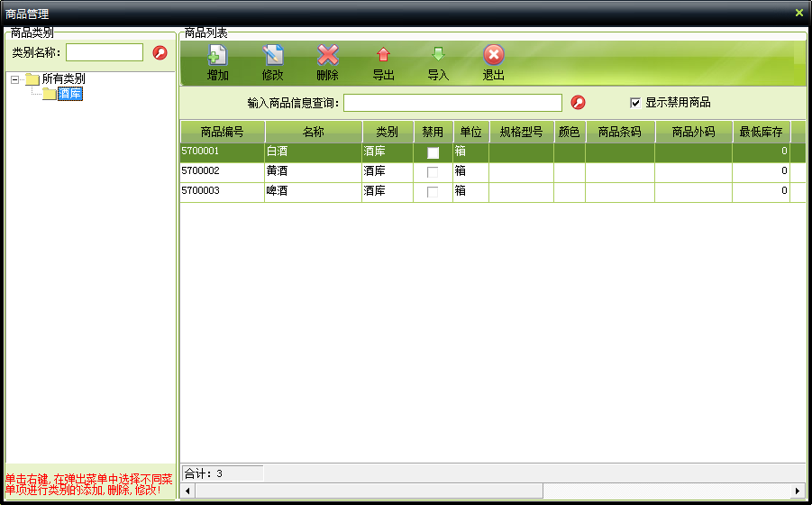812x505 pixels.
Task: Select the 酒库 category tree item
Action: [x=69, y=94]
